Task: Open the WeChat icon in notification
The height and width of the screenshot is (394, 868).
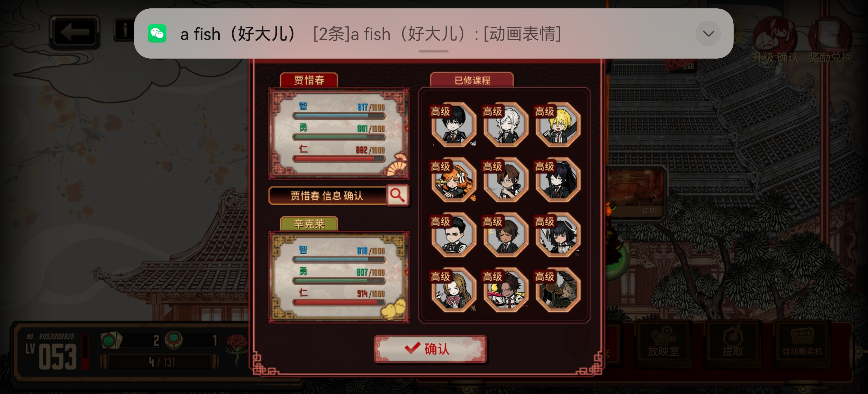Action: tap(157, 33)
